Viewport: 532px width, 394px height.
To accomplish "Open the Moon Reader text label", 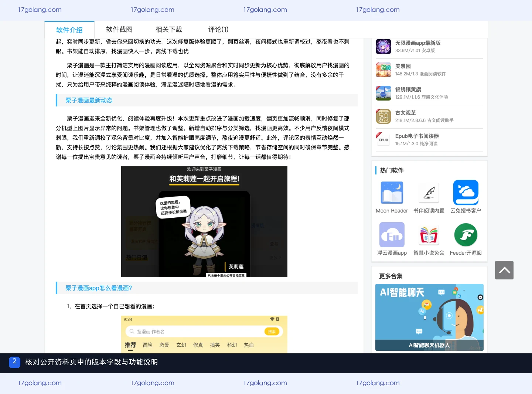I will coord(392,211).
